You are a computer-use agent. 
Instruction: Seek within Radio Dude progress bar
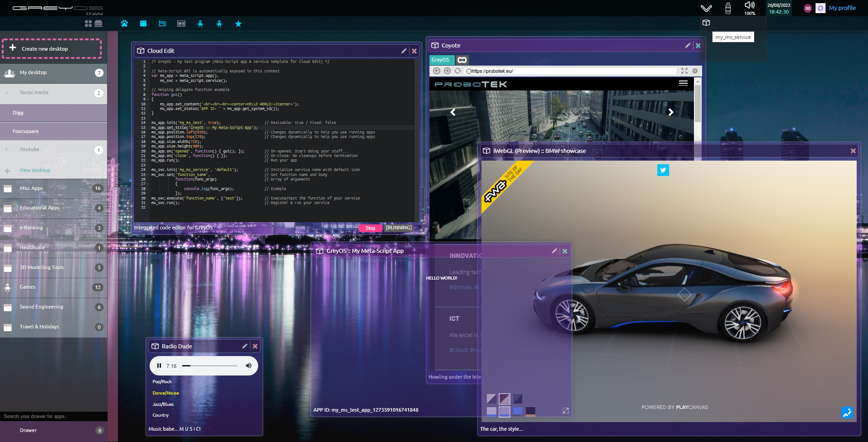click(x=210, y=366)
